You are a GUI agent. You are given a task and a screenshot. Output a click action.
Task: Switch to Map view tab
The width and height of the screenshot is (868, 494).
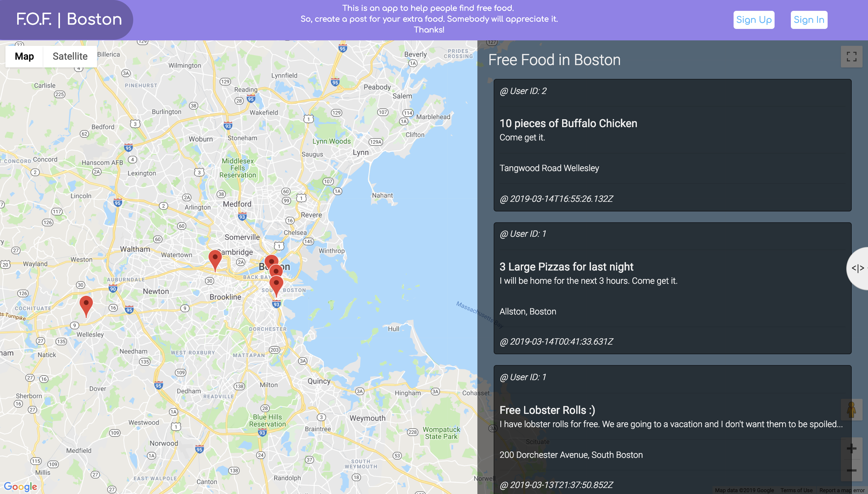click(x=24, y=56)
